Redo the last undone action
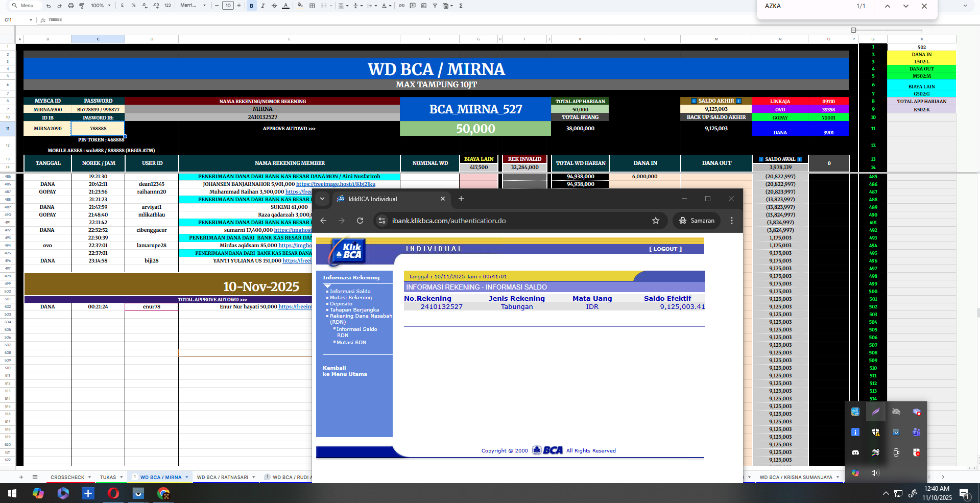The image size is (980, 503). click(x=59, y=6)
